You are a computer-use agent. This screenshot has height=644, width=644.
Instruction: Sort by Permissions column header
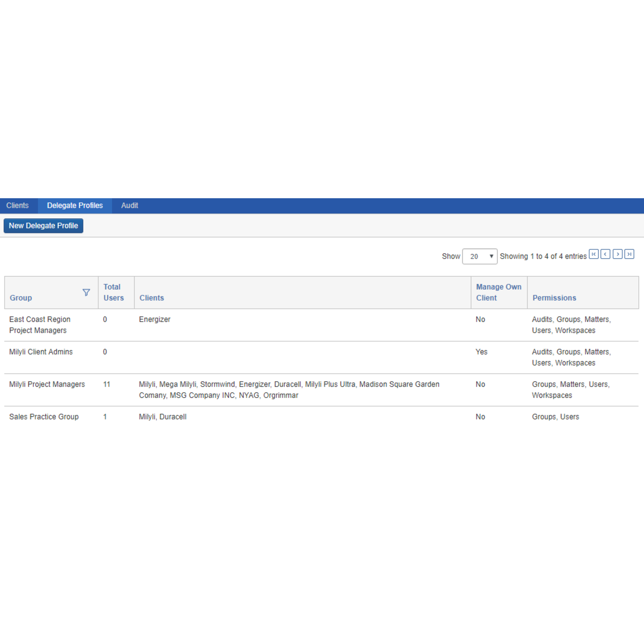point(554,298)
